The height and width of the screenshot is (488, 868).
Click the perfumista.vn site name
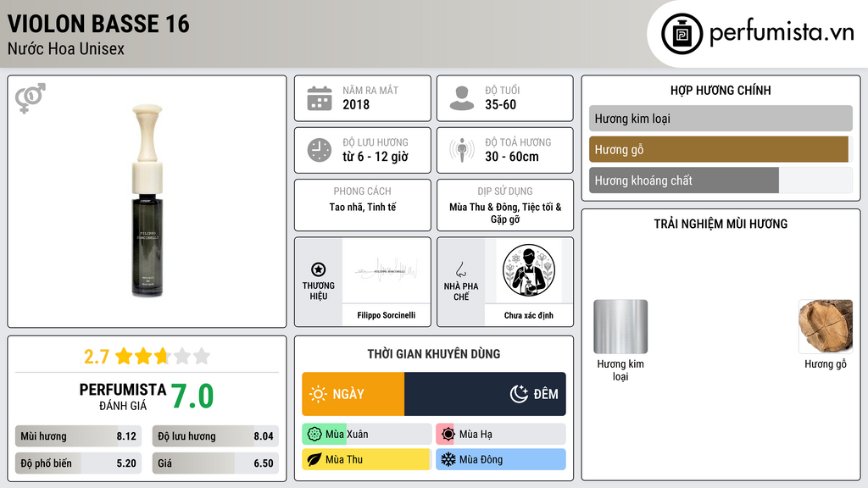coord(782,33)
